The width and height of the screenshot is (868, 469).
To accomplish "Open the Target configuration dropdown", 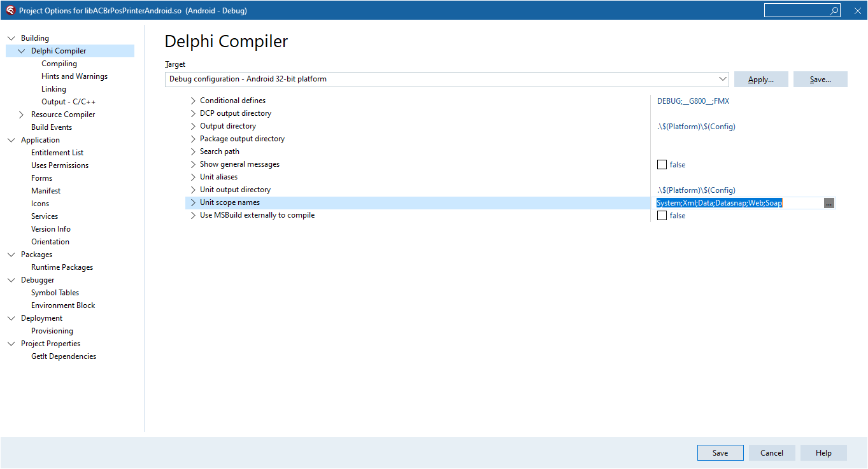I will pos(446,79).
